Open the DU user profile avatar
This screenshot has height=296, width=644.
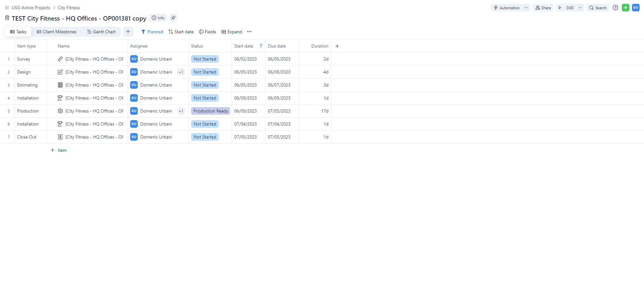[x=636, y=8]
